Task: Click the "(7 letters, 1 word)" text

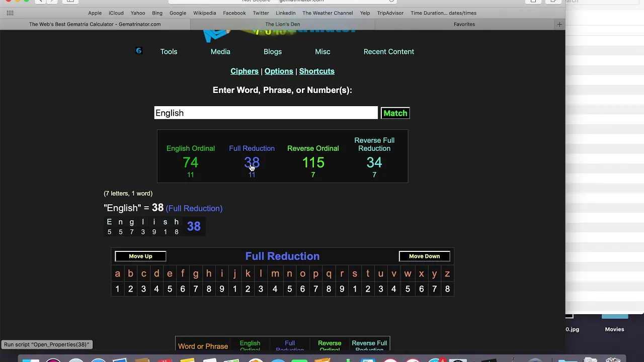Action: 128,194
